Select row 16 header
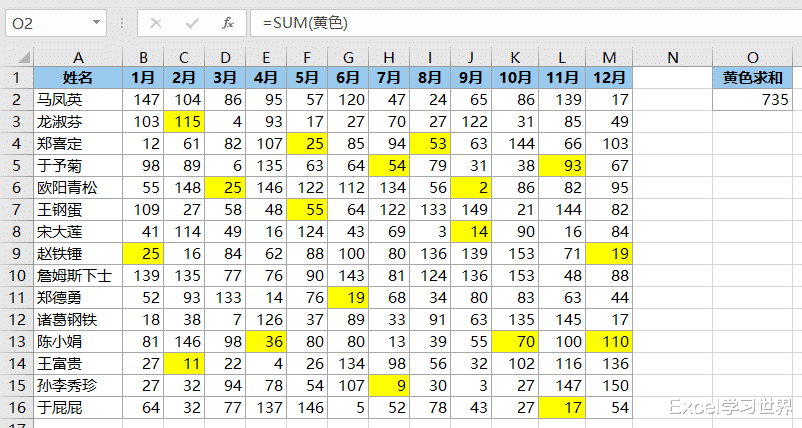 [x=17, y=408]
